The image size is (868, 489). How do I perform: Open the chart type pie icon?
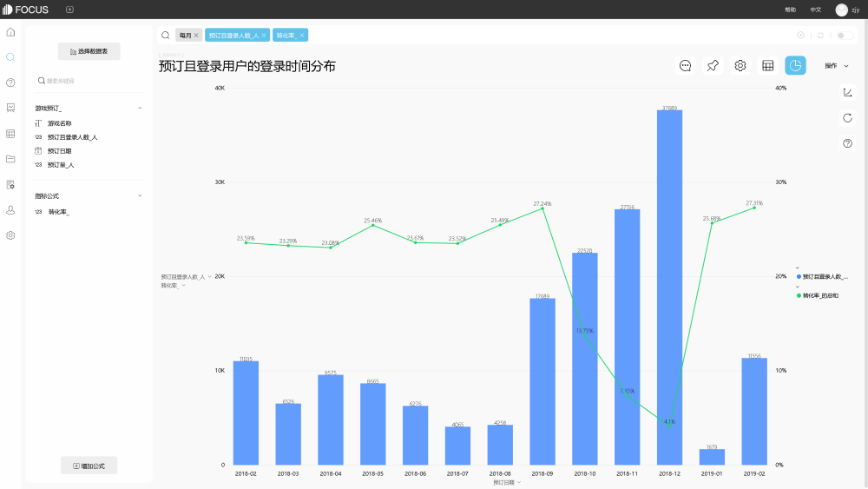point(795,65)
